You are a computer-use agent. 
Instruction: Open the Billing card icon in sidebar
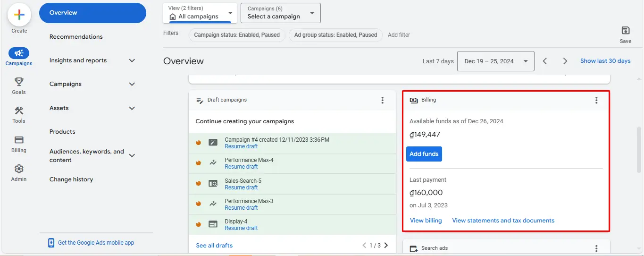[19, 140]
